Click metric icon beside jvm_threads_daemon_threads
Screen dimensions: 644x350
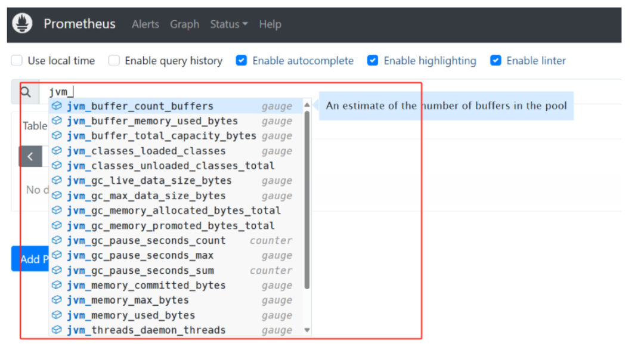coord(57,330)
